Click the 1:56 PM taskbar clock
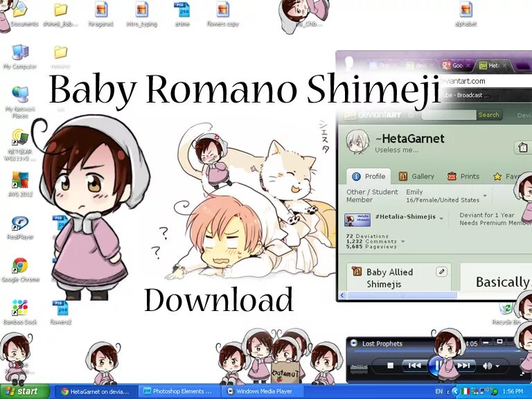Screen dimensions: 532x399 pos(513,391)
